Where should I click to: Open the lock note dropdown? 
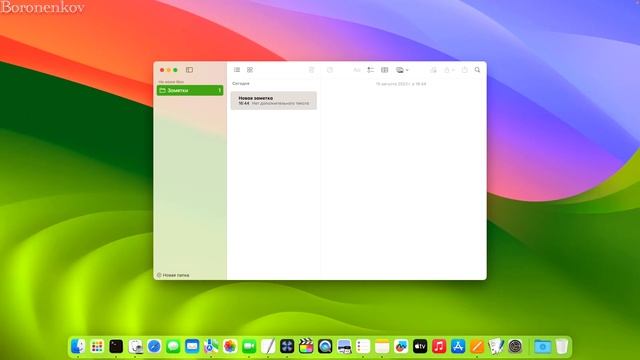click(x=449, y=70)
